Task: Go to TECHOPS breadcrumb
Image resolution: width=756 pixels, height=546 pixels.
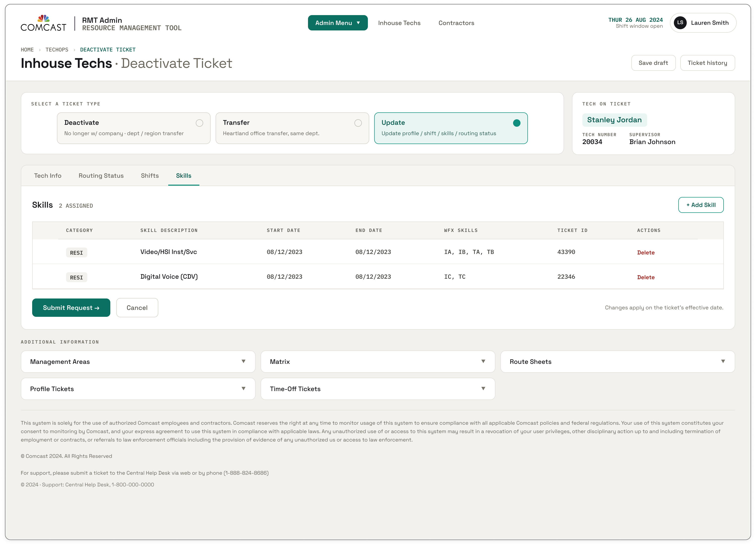Action: click(57, 50)
